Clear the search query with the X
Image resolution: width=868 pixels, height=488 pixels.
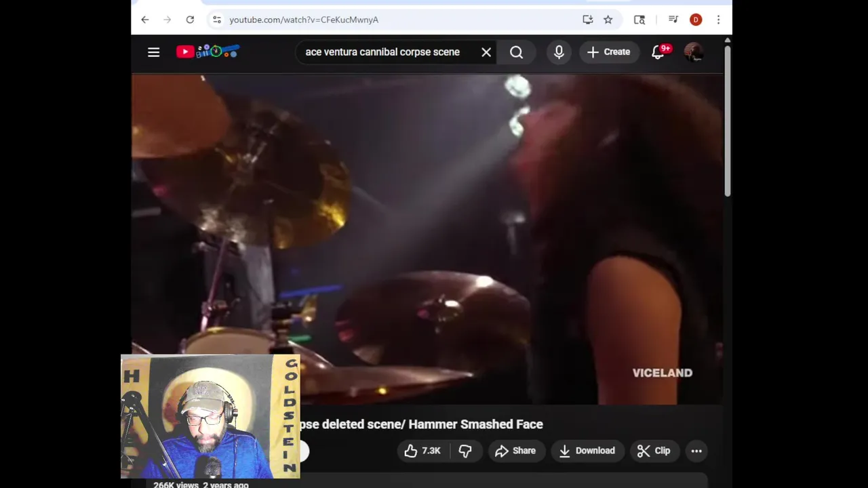pos(486,52)
